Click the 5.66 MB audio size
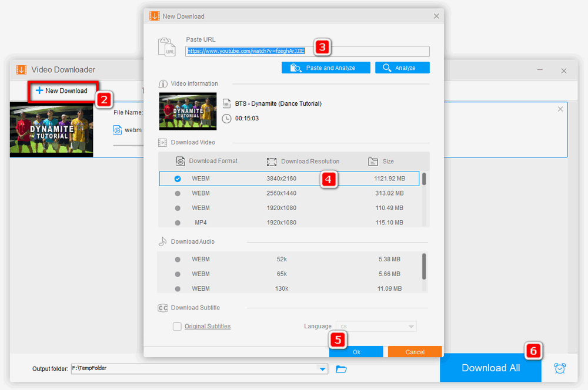 point(390,274)
